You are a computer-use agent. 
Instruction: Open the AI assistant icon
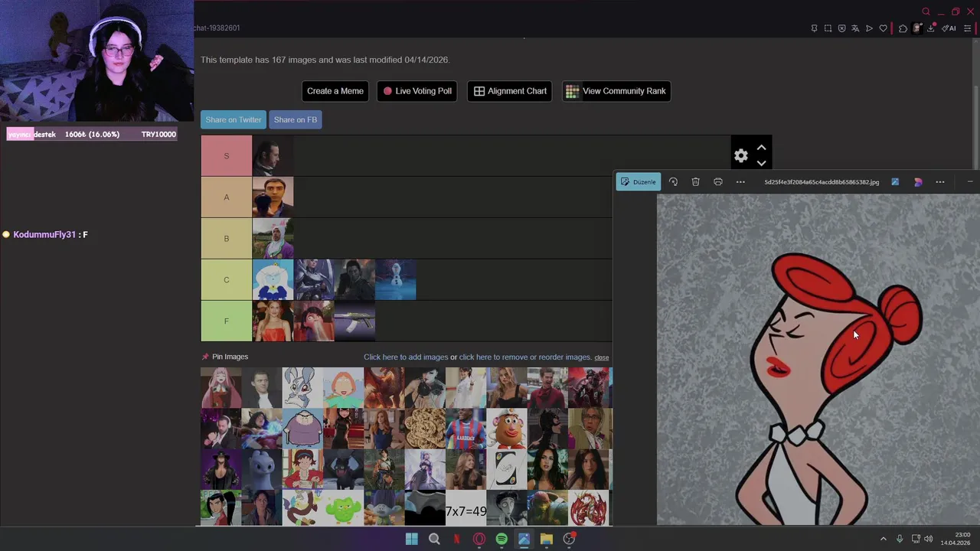pyautogui.click(x=949, y=28)
